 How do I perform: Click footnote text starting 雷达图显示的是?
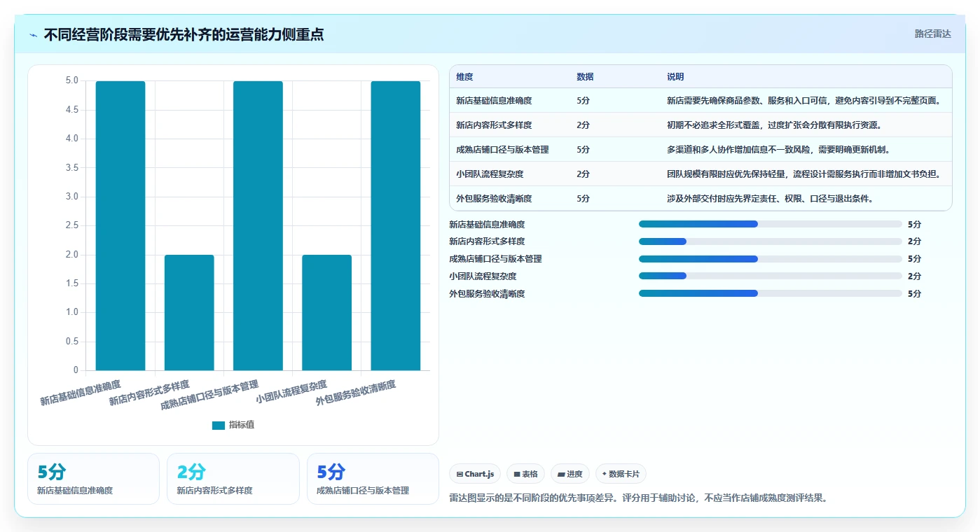tap(638, 498)
